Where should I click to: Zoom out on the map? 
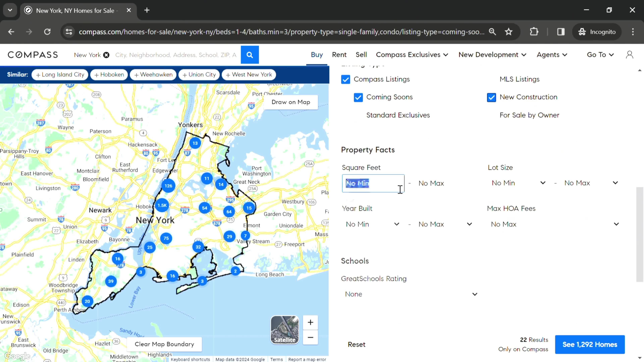(310, 338)
